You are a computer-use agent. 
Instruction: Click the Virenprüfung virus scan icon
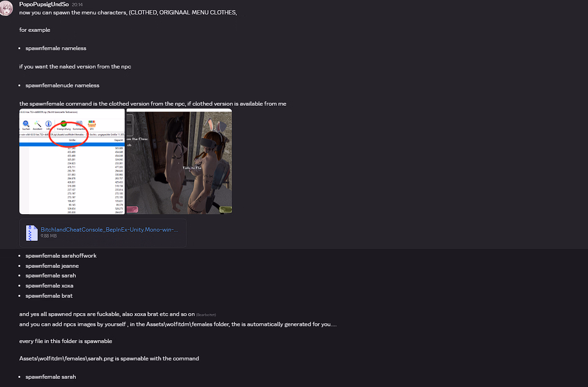(x=64, y=125)
